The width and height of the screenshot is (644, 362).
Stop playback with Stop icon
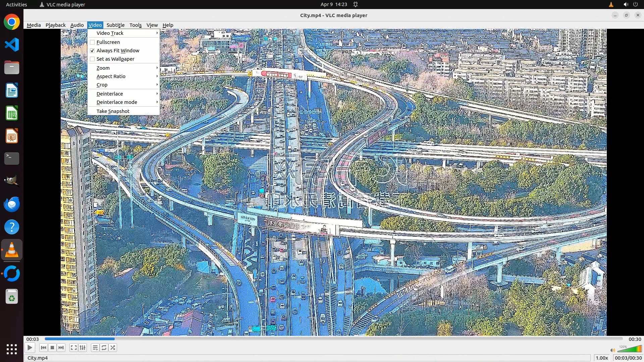pos(52,348)
